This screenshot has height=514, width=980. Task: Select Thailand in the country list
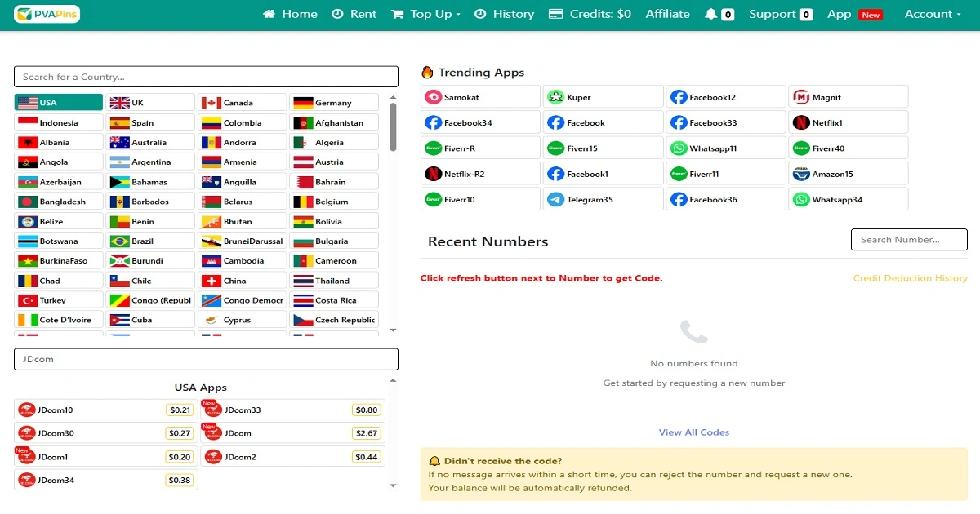(335, 281)
